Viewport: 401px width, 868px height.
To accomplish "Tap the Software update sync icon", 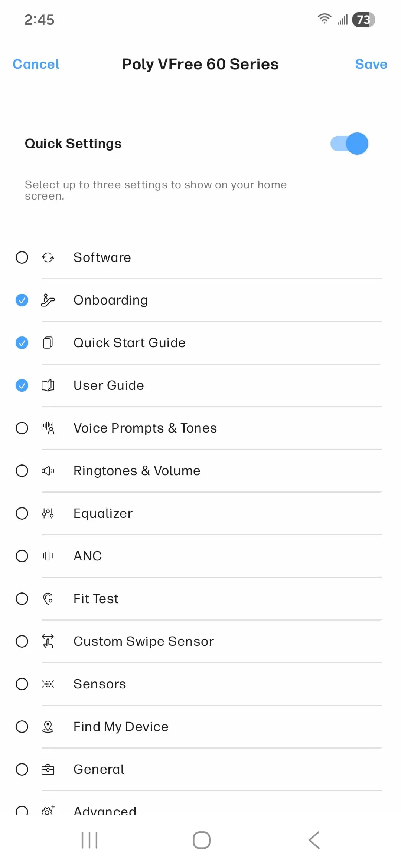I will pyautogui.click(x=48, y=257).
